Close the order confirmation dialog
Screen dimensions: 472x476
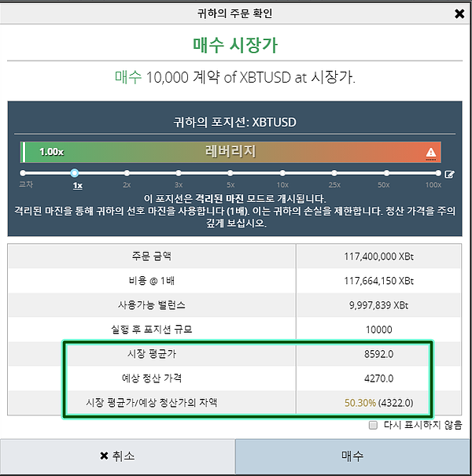(459, 13)
